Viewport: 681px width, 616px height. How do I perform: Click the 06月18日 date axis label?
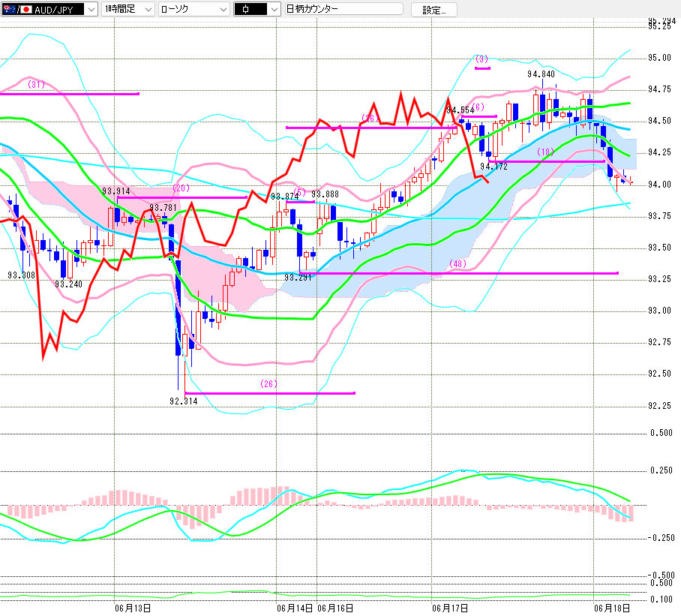(612, 608)
